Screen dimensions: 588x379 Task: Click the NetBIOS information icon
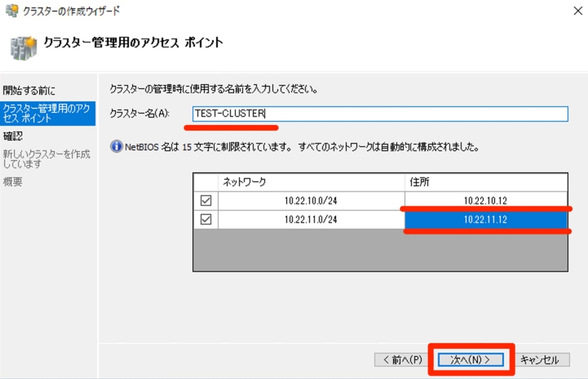tap(116, 147)
